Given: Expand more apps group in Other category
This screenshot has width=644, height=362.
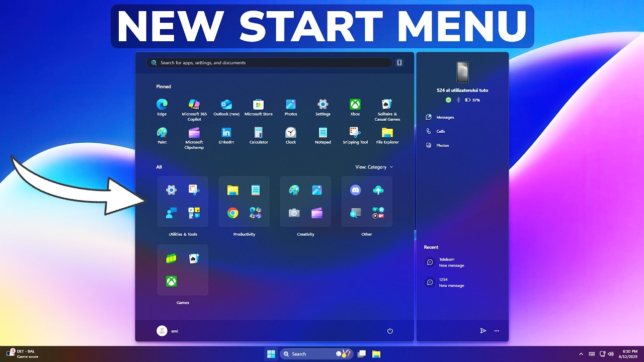Looking at the screenshot, I should coord(378,213).
